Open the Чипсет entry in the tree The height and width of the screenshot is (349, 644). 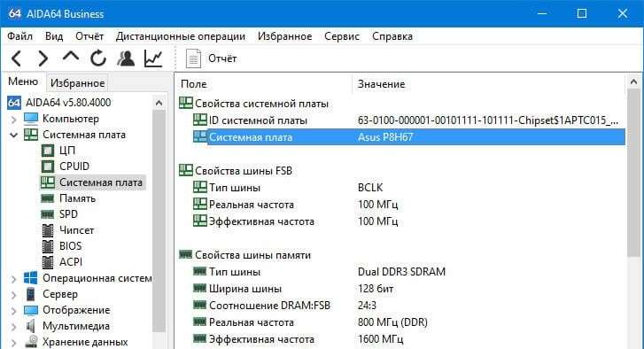(76, 230)
